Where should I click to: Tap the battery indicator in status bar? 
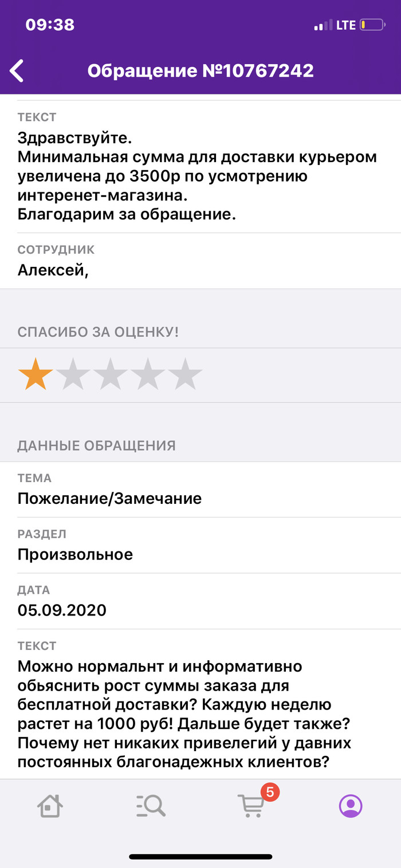coord(372,26)
